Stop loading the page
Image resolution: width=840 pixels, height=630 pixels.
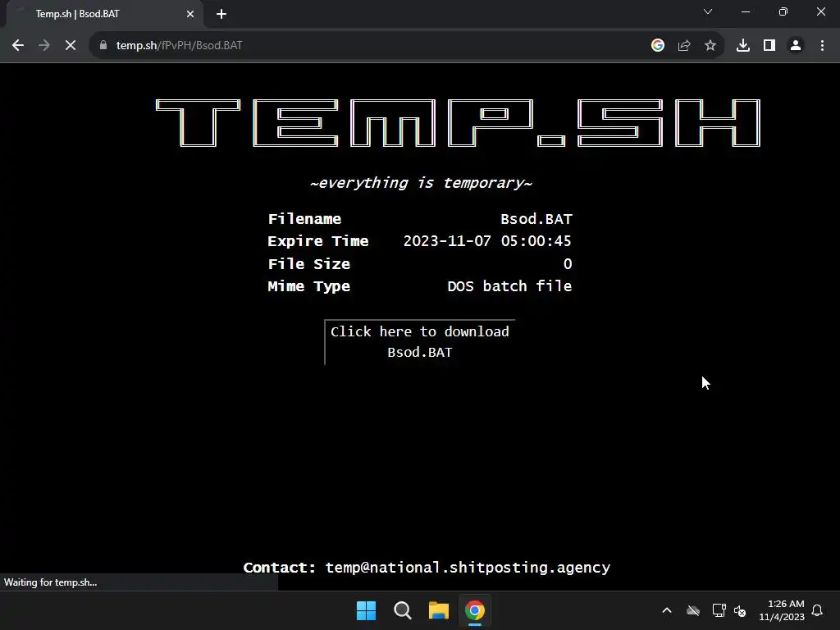[x=71, y=46]
